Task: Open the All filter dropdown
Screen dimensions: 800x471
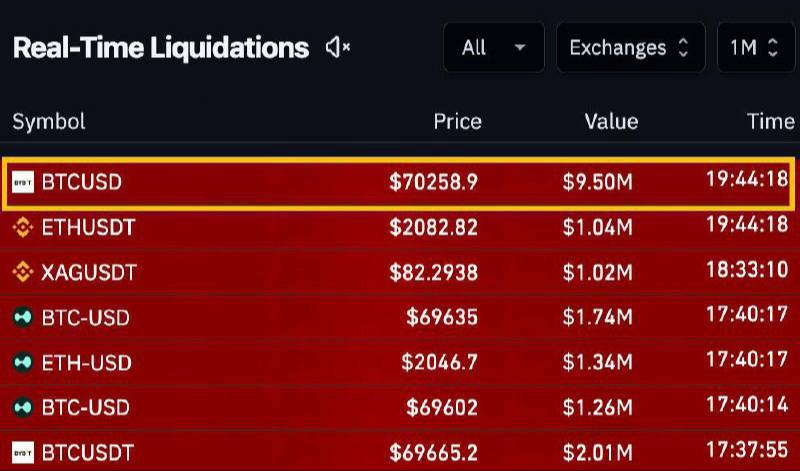Action: (x=494, y=47)
